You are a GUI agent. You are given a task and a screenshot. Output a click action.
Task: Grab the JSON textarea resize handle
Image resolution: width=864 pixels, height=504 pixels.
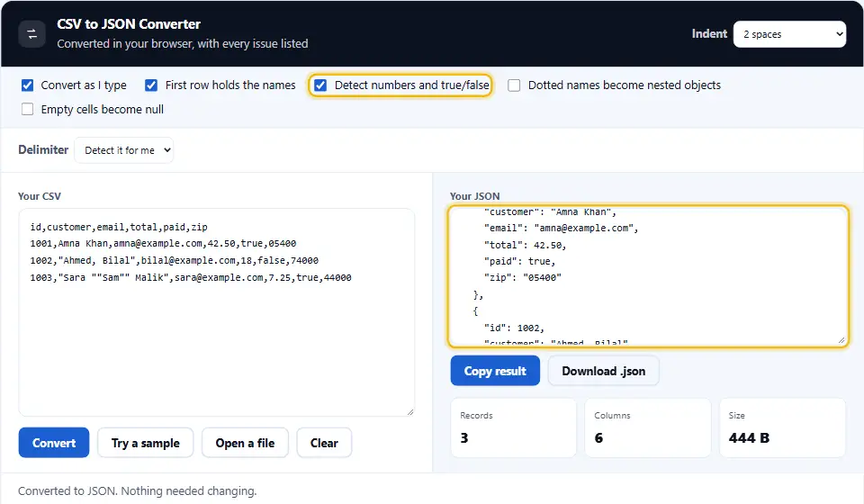pos(841,340)
